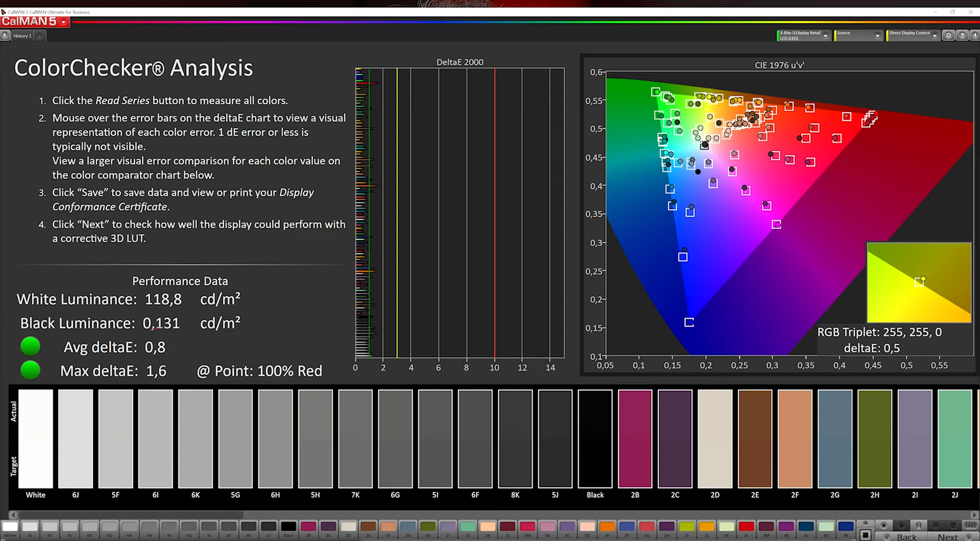Viewport: 980px width, 541px height.
Task: Select the bright red 3L patch in bottom strip
Action: [x=746, y=527]
